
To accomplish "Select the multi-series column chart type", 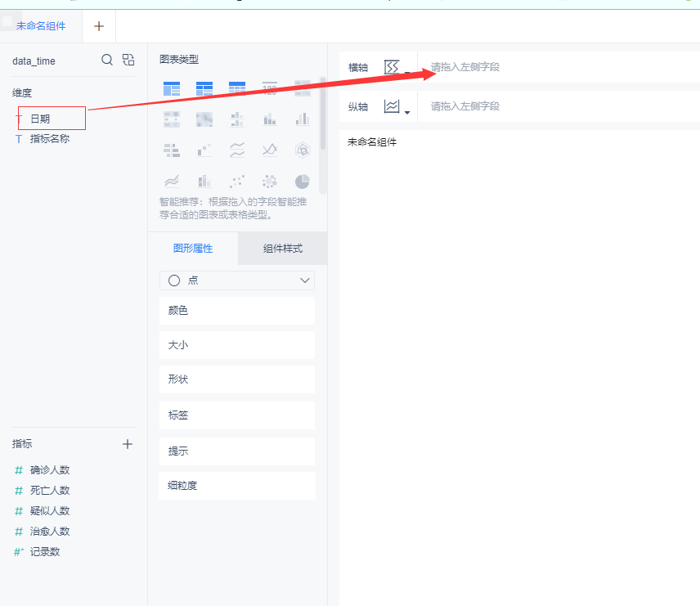I will tap(303, 119).
